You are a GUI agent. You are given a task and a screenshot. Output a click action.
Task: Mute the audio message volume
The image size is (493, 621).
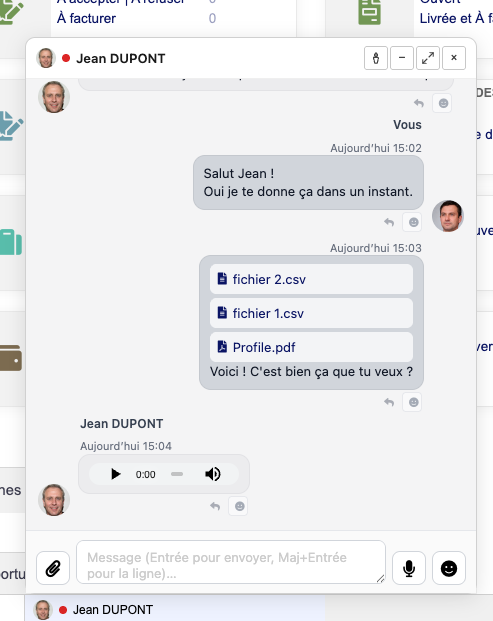(x=213, y=474)
